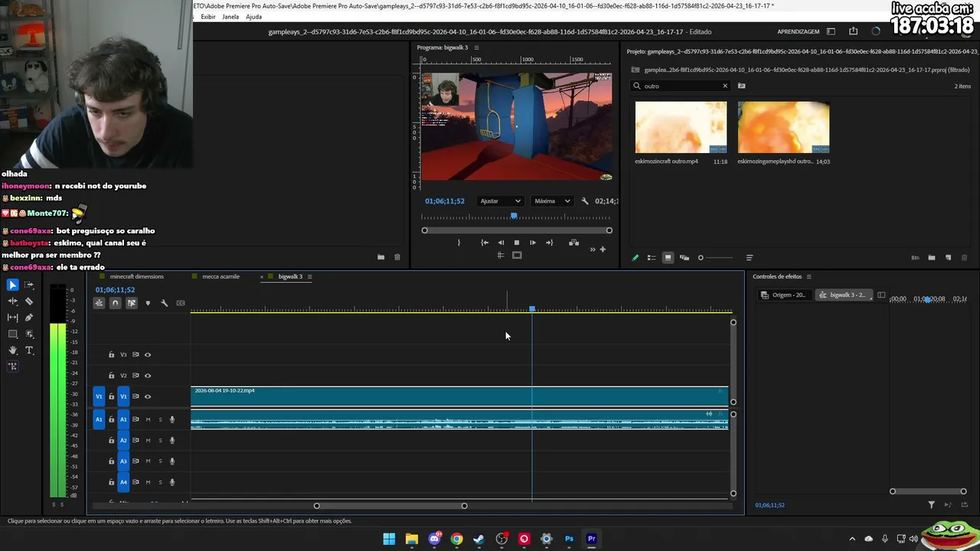
Task: Hide track V3 output eye
Action: click(x=148, y=355)
